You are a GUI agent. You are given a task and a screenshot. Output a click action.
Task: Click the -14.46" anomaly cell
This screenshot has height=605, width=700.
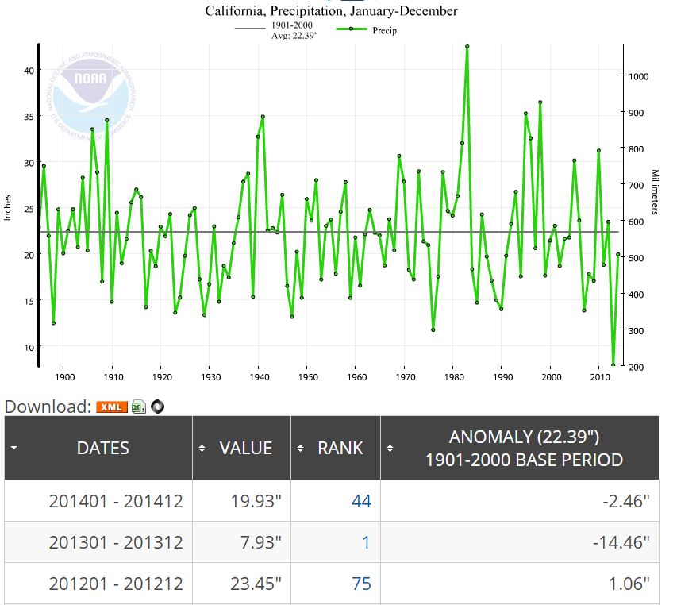(621, 543)
